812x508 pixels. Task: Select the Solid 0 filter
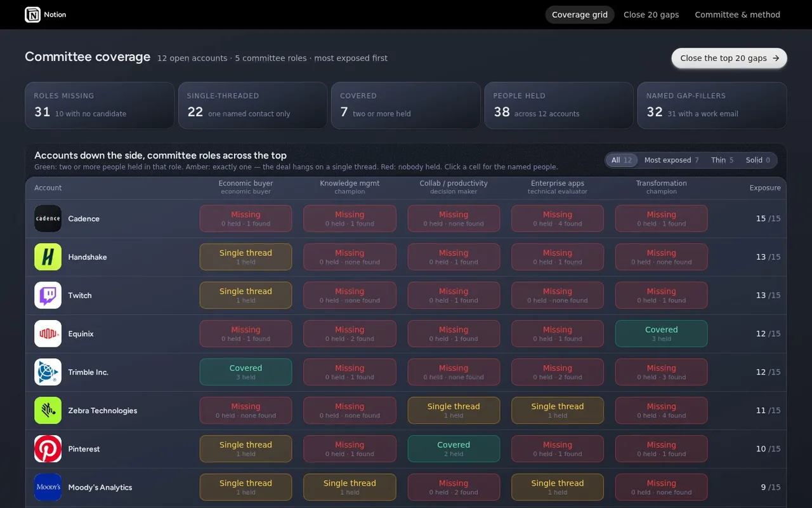coord(758,160)
